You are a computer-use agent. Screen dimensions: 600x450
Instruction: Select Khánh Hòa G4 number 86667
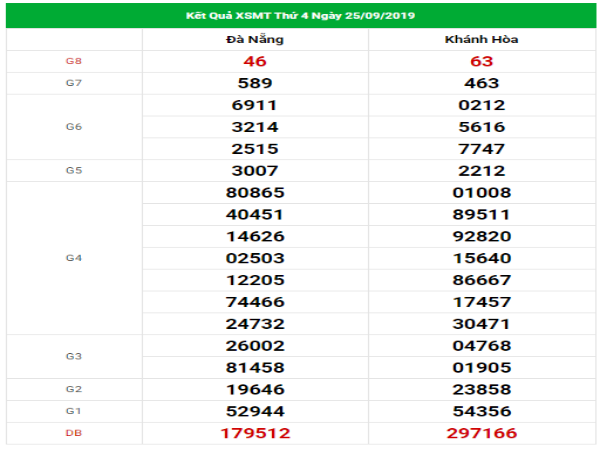480,280
